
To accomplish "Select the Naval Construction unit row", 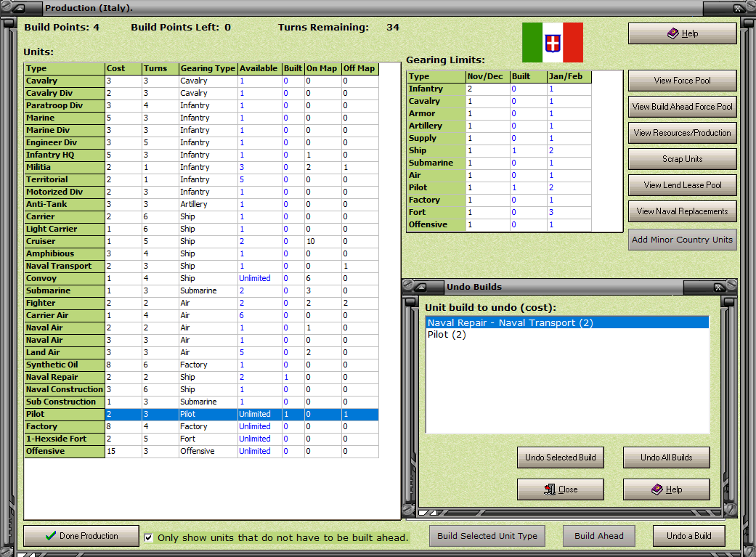I will (x=202, y=390).
